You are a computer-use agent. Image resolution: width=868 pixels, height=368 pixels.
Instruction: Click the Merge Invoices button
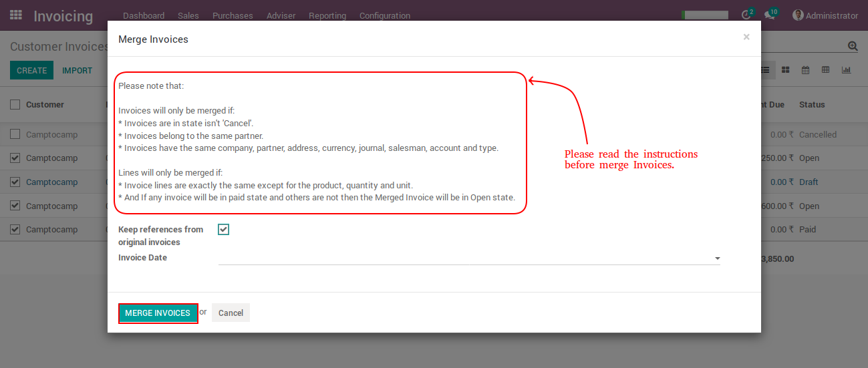point(158,313)
